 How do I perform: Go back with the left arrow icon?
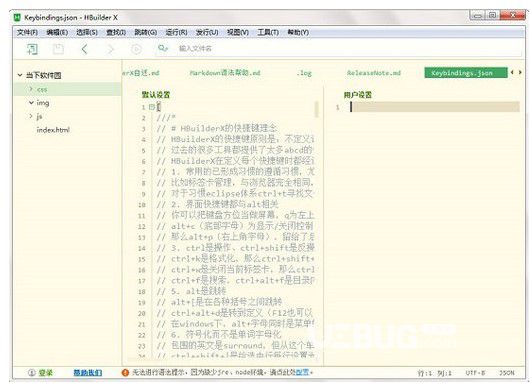click(85, 49)
